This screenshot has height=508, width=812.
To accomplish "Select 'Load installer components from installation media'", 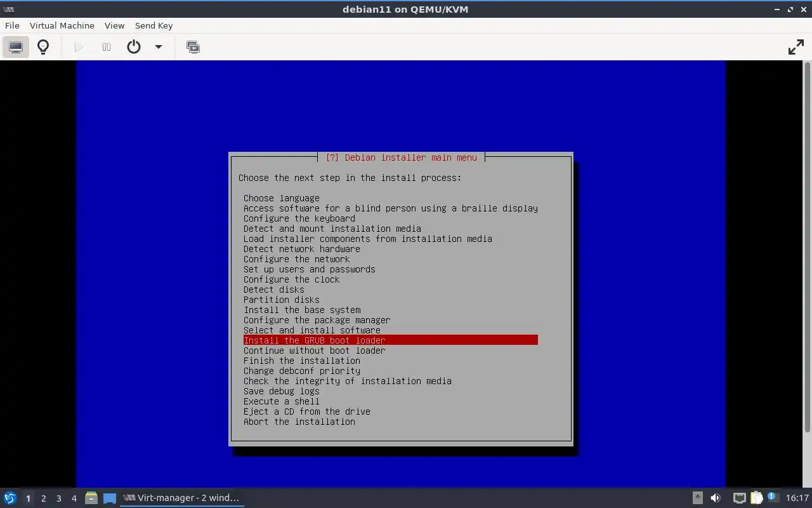I will point(367,239).
